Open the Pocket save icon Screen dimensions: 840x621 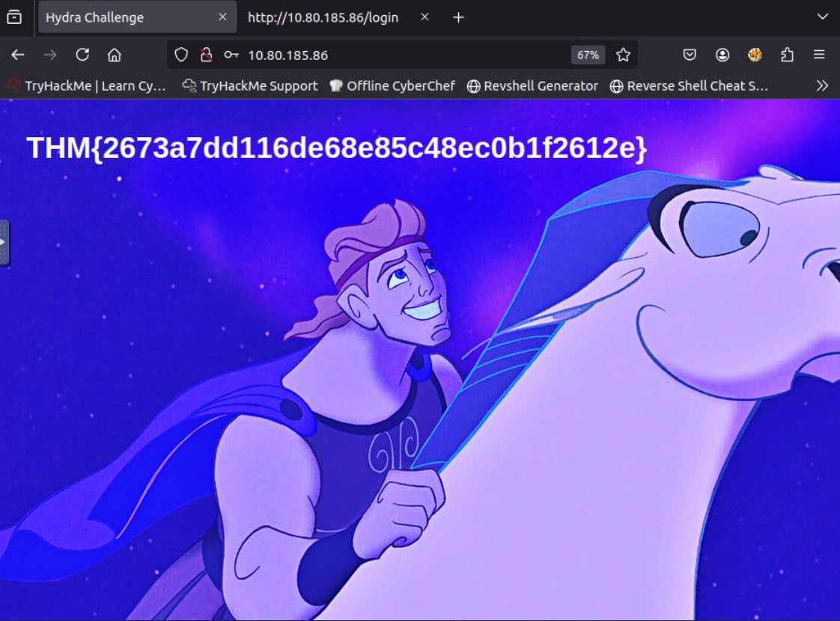(690, 55)
